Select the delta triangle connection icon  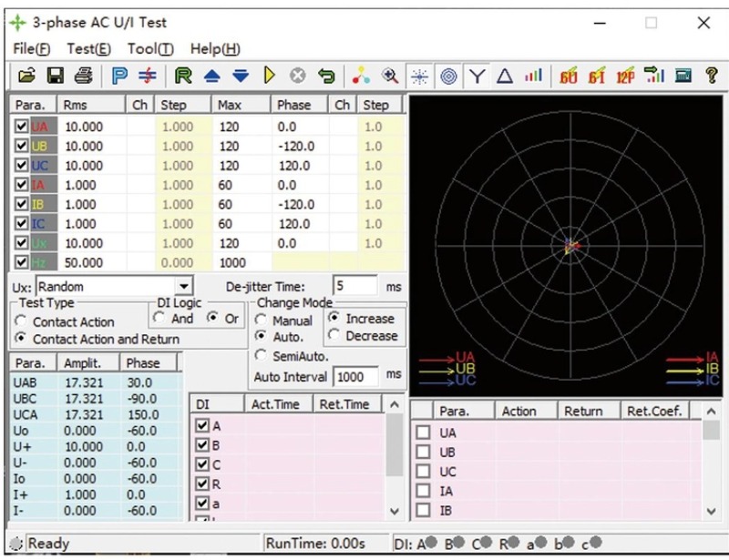(x=505, y=76)
